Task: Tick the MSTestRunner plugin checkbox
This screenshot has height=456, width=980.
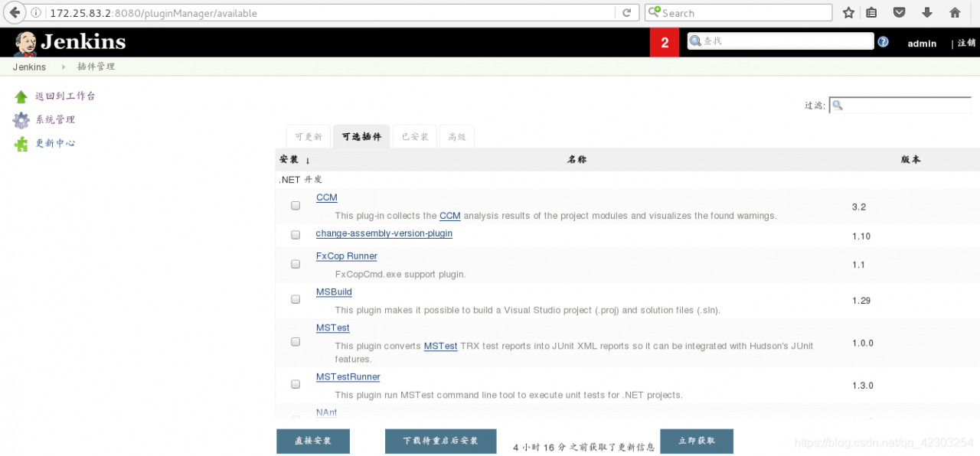Action: 296,385
